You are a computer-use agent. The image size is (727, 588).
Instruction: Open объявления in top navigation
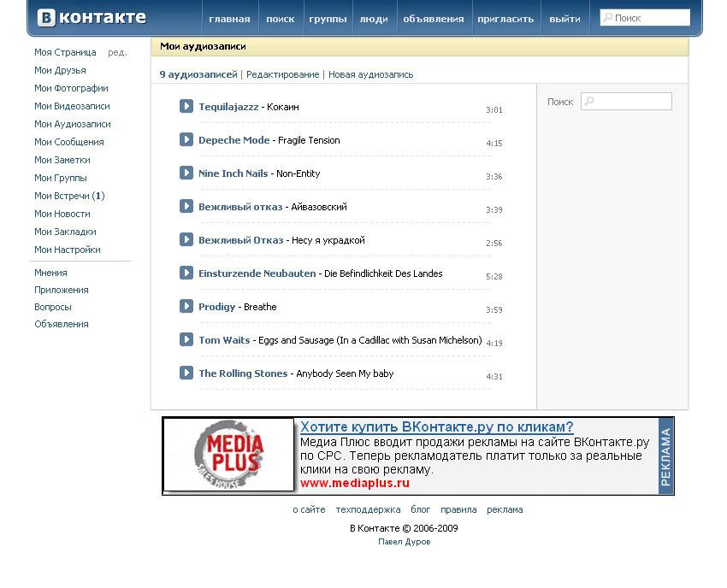coord(434,19)
